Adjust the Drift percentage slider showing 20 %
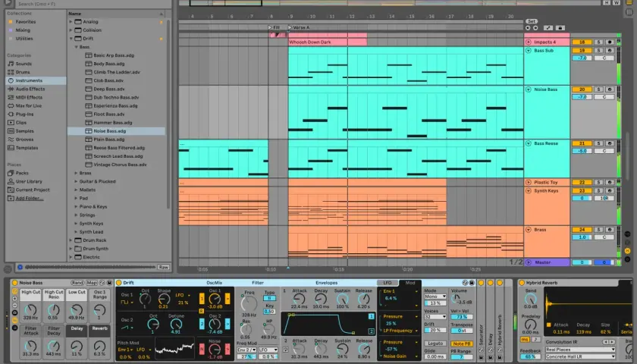637x364 pixels. tap(435, 331)
